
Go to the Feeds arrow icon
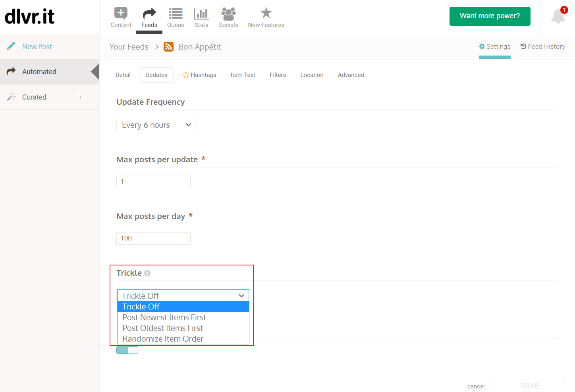click(149, 13)
